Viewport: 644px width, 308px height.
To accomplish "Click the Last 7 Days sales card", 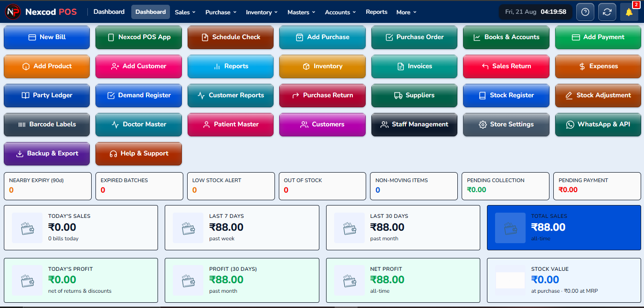I will point(242,228).
